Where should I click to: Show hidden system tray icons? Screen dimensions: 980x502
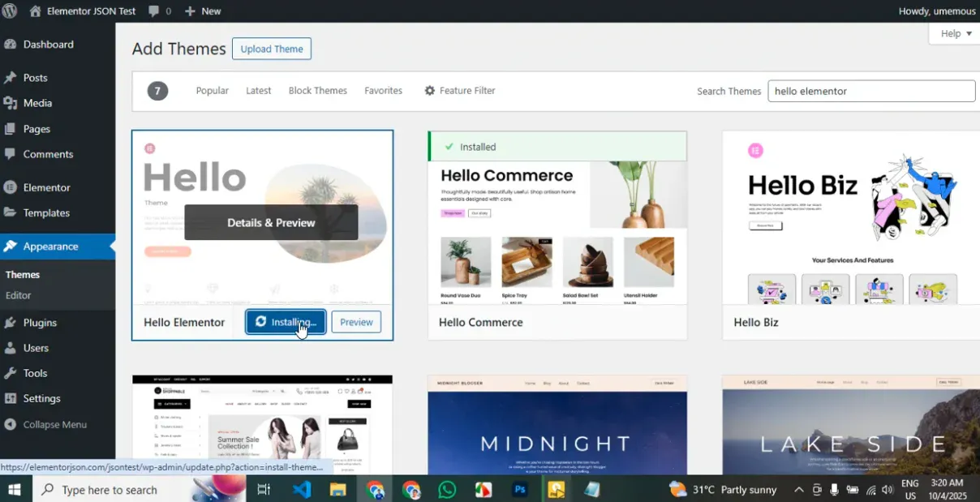click(x=798, y=489)
